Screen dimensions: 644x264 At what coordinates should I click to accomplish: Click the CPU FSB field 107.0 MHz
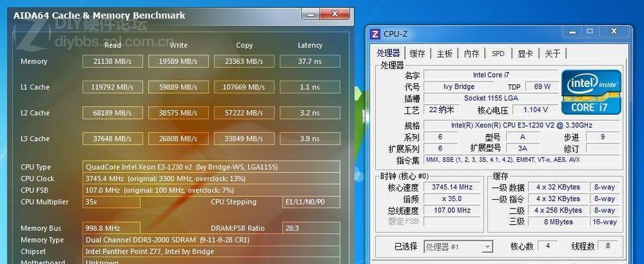point(211,190)
